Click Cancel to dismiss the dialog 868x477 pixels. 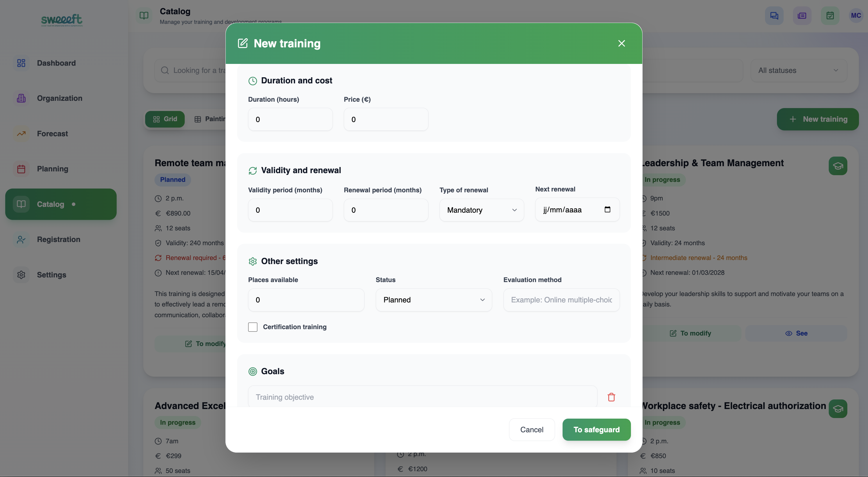[x=532, y=430]
